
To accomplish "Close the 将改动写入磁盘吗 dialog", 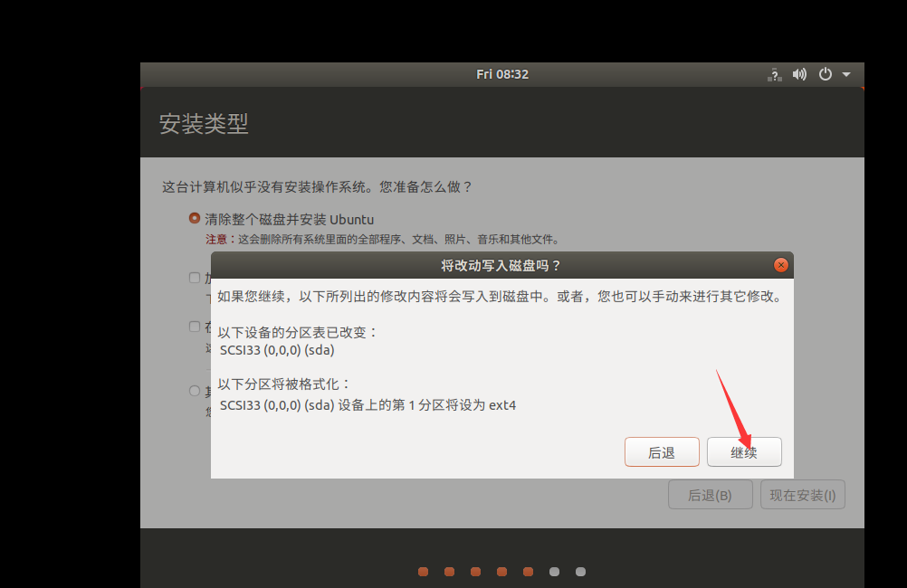I will pyautogui.click(x=781, y=265).
